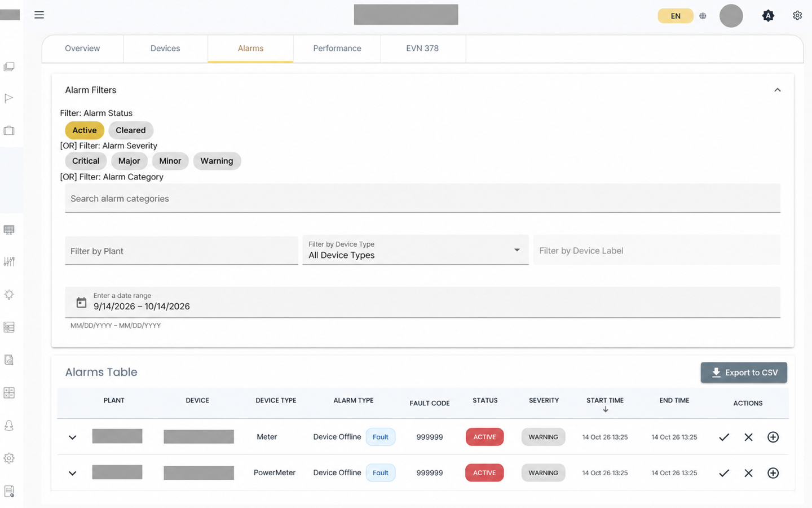Enable the Major severity filter
812x508 pixels.
tap(129, 161)
